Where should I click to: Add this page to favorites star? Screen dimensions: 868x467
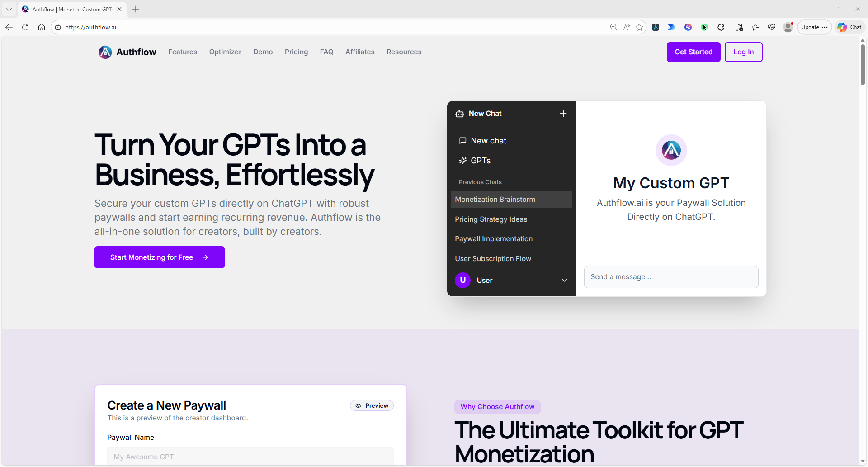pos(639,27)
